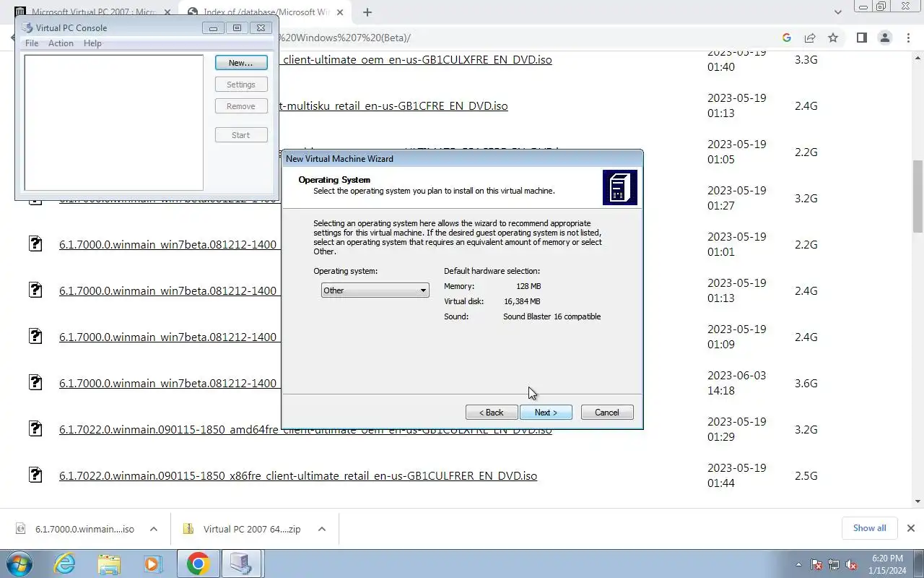Open a new Chrome tab with plus

367,12
